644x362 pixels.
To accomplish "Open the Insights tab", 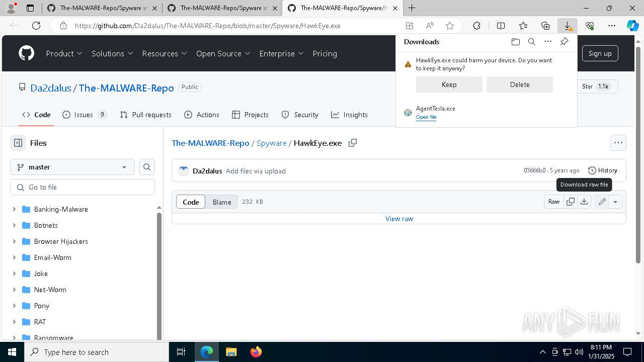I will tap(349, 115).
